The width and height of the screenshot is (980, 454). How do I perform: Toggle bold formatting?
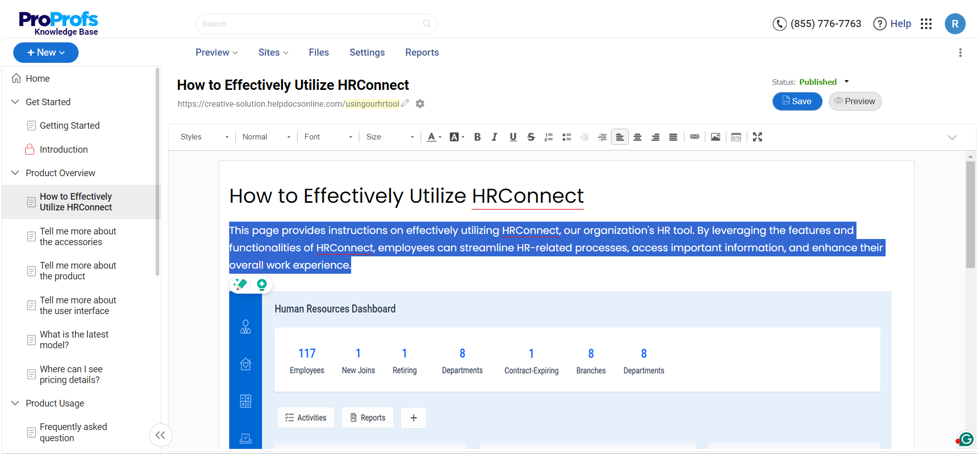[477, 137]
